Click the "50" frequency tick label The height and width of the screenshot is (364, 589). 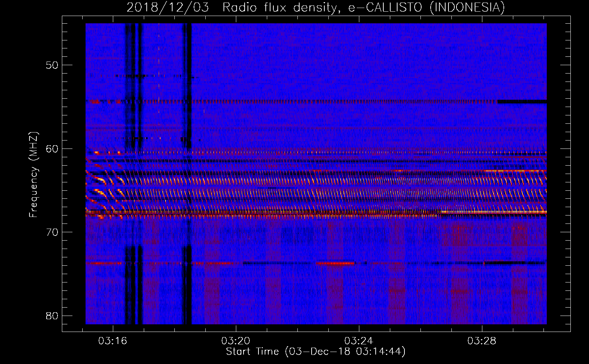point(52,66)
